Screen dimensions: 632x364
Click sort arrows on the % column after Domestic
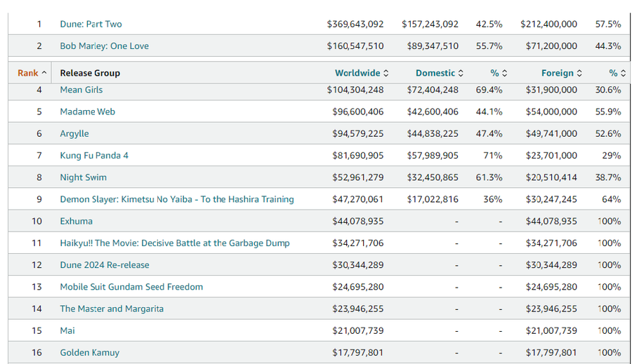coord(504,73)
